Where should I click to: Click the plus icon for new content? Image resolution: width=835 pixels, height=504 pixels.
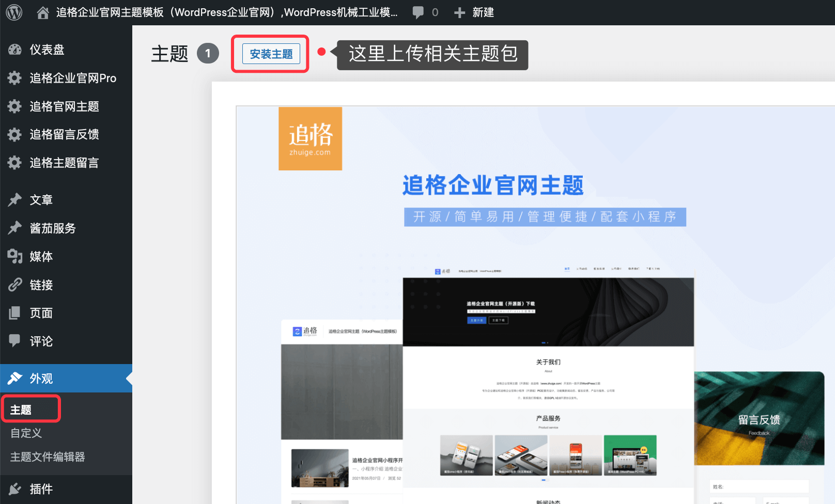coord(459,12)
